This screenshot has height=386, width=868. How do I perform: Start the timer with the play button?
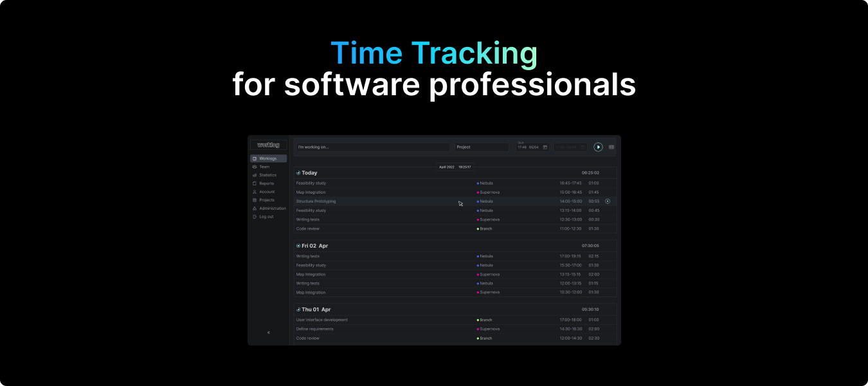coord(598,147)
